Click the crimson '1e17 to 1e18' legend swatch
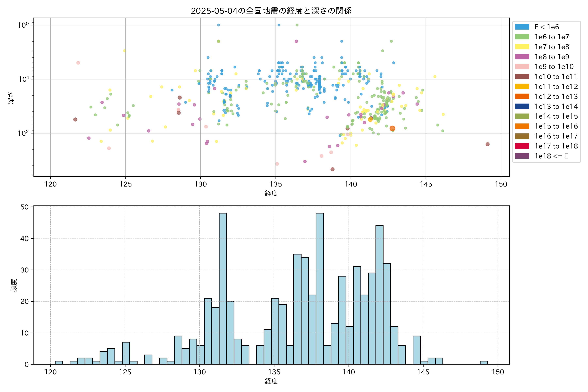 (x=522, y=146)
